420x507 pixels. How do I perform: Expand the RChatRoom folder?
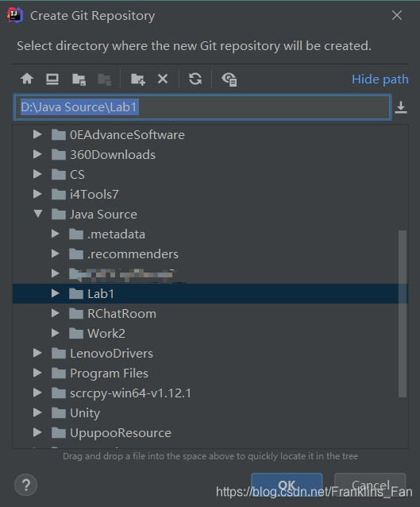[x=56, y=313]
